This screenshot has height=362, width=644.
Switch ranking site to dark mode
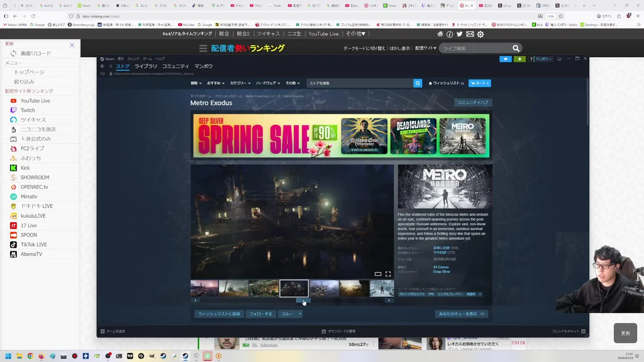(x=364, y=48)
